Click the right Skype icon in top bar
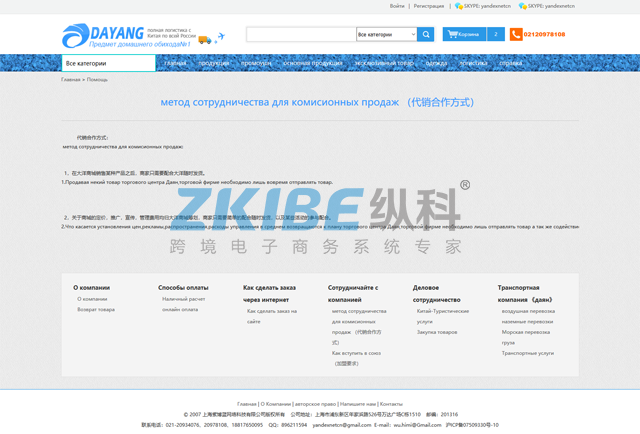The image size is (640, 434). click(522, 6)
